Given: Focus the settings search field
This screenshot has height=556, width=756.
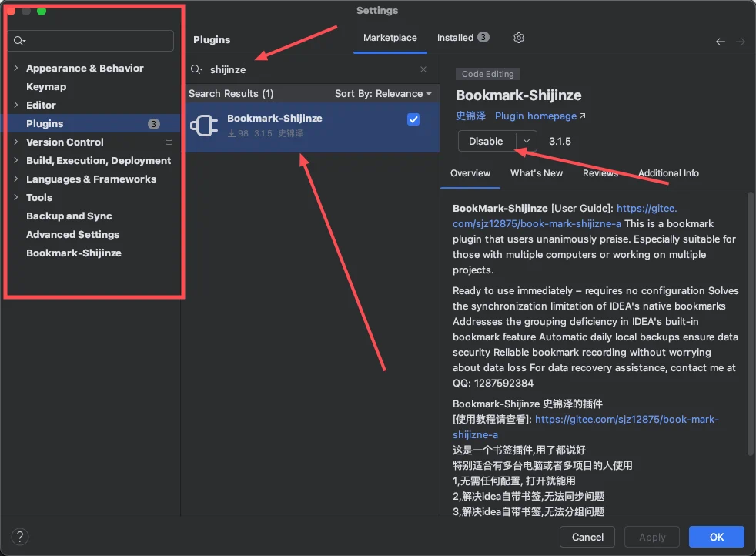Looking at the screenshot, I should pos(91,41).
